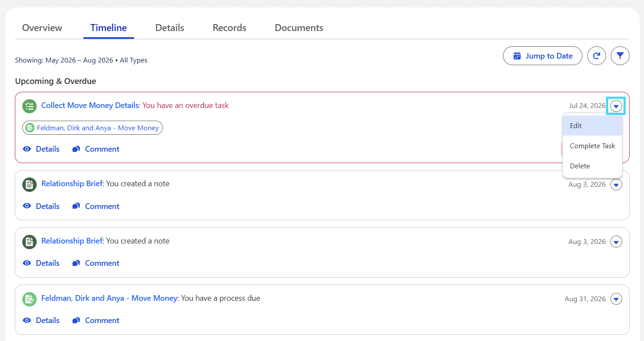This screenshot has height=341, width=644.
Task: Click Details under the Feldman process due card
Action: (41, 320)
